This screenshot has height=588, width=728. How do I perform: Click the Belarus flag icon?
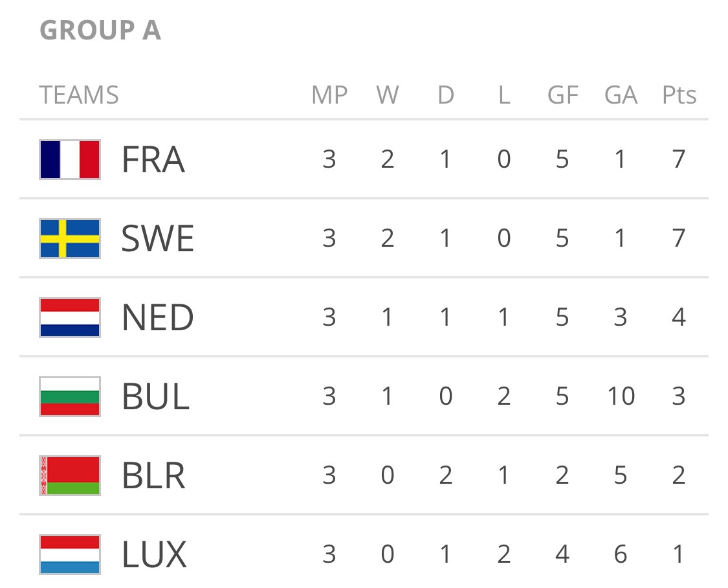70,475
